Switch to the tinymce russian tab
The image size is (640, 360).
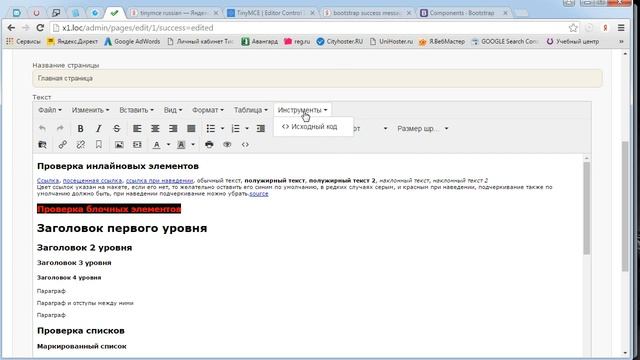(175, 13)
